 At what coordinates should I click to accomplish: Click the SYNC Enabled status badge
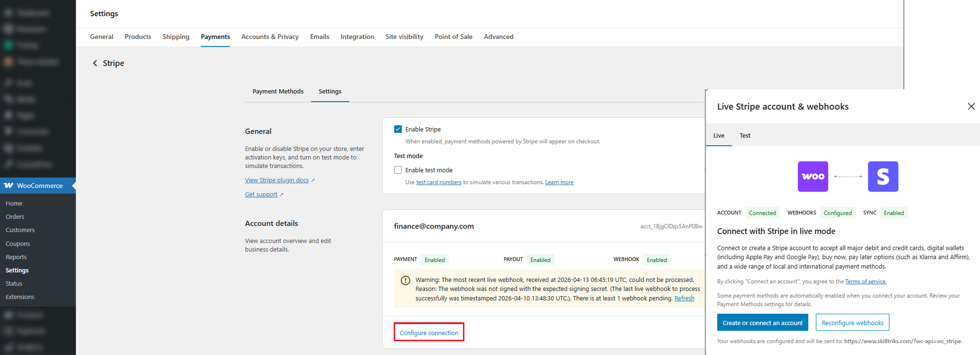tap(894, 213)
